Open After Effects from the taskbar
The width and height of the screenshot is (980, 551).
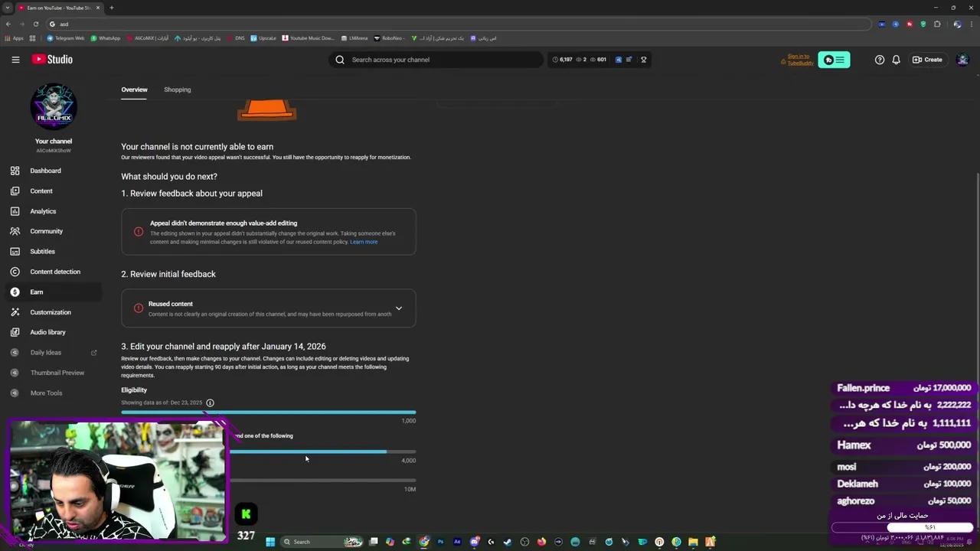(x=457, y=542)
